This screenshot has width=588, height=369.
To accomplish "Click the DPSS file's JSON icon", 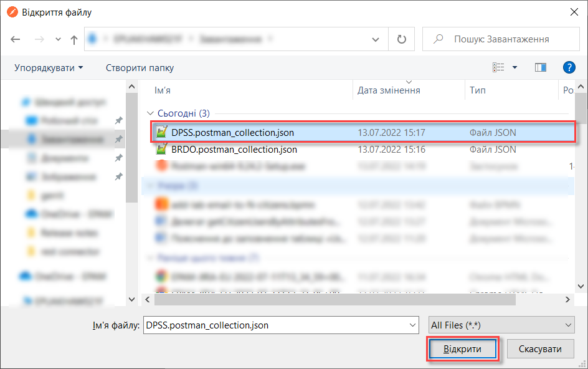I will tap(161, 132).
